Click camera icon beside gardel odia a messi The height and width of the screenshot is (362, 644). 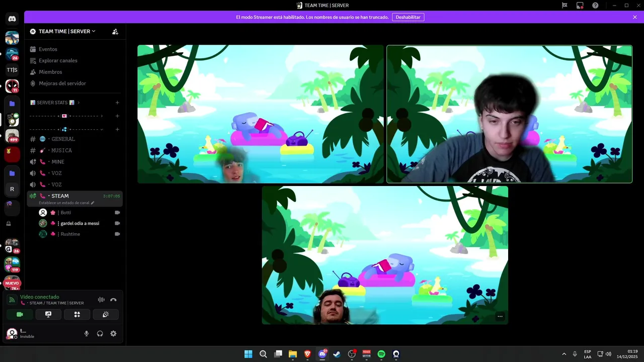click(117, 223)
